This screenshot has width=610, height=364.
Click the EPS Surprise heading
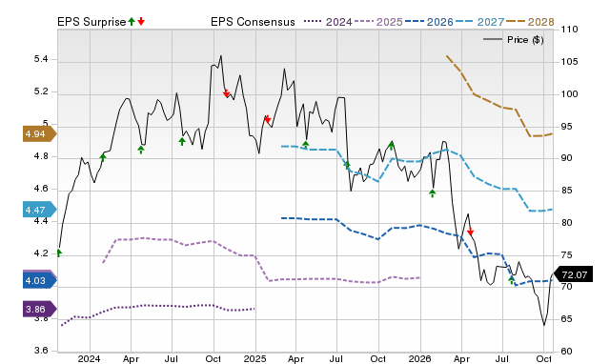91,22
